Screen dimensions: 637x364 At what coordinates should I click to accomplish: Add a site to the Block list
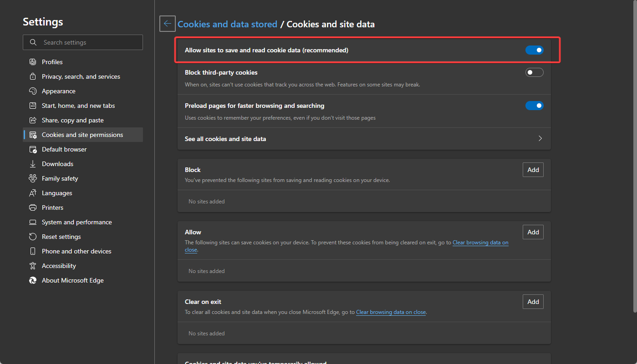pyautogui.click(x=533, y=170)
